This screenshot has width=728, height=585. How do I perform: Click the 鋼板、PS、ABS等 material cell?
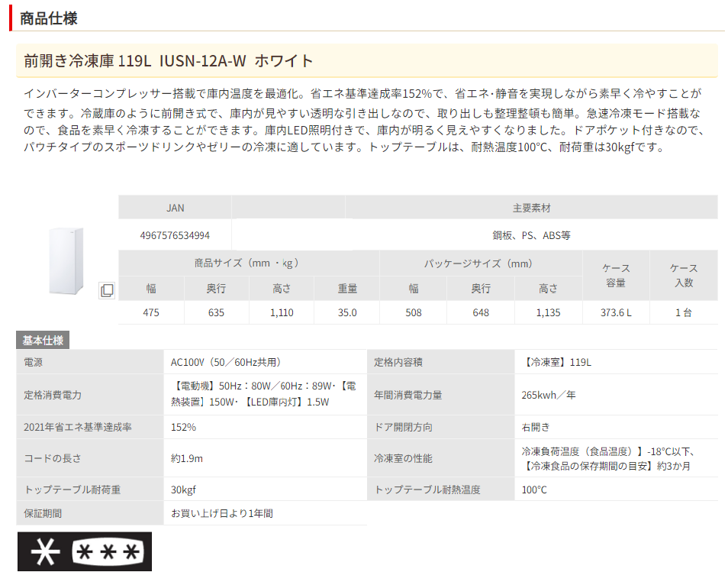[531, 235]
